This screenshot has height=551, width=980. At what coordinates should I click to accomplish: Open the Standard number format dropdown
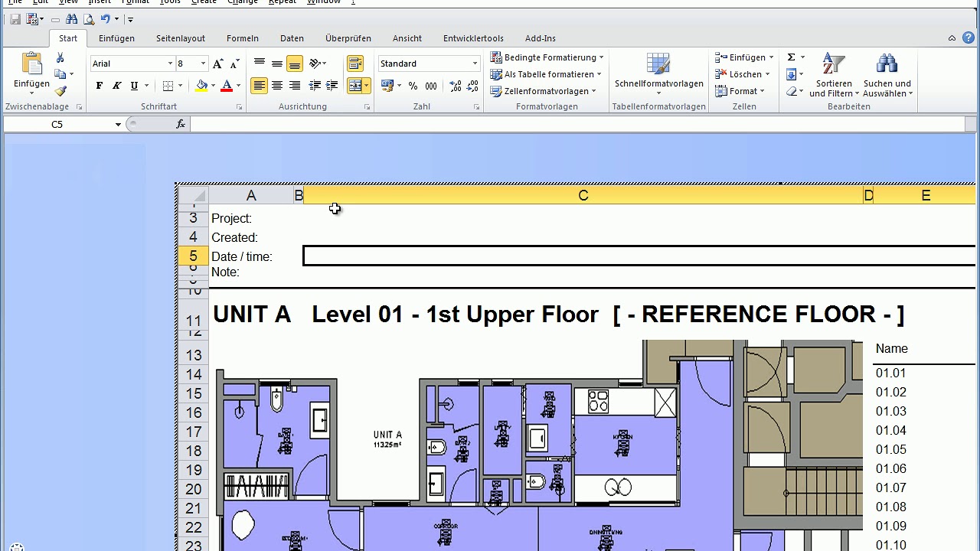pyautogui.click(x=475, y=64)
